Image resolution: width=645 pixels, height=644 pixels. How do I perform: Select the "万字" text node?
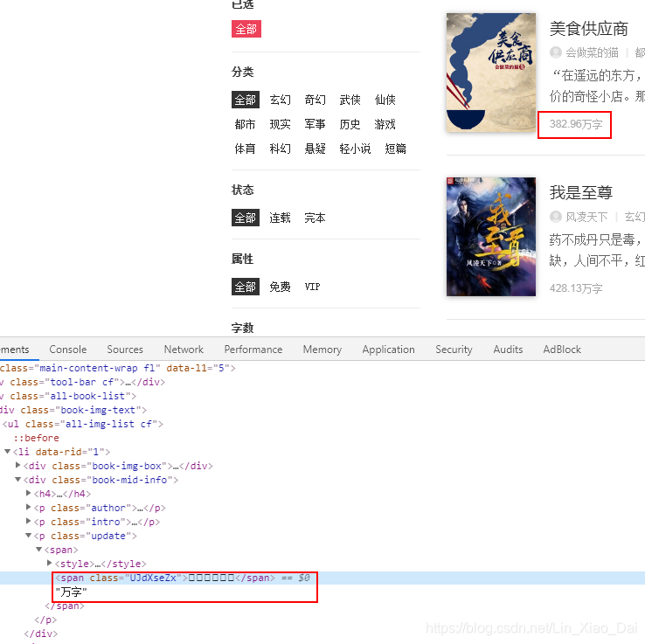pyautogui.click(x=71, y=592)
